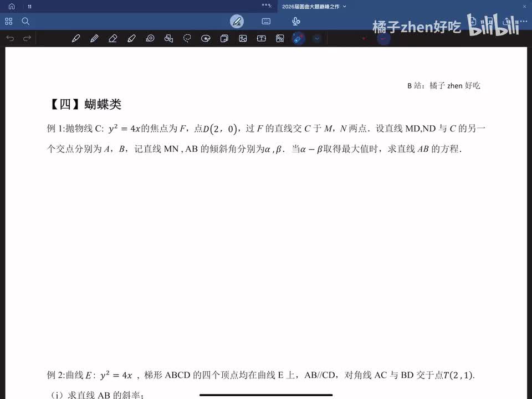Expand the dropdown chevron beside the document title
The width and height of the screenshot is (532, 399).
pyautogui.click(x=345, y=7)
